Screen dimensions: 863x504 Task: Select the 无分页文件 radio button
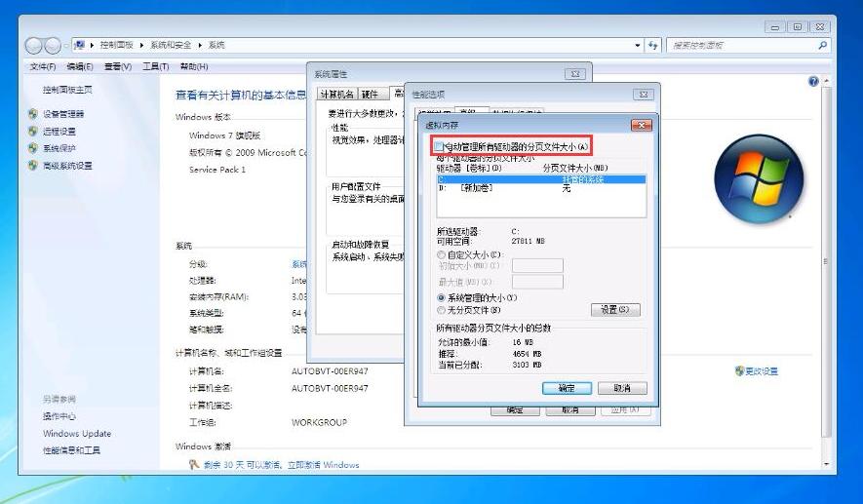[x=441, y=310]
